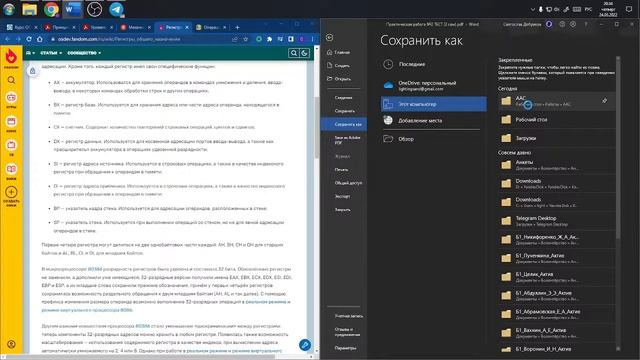
Task: Open Telegram from the taskbar
Action: 116,9
